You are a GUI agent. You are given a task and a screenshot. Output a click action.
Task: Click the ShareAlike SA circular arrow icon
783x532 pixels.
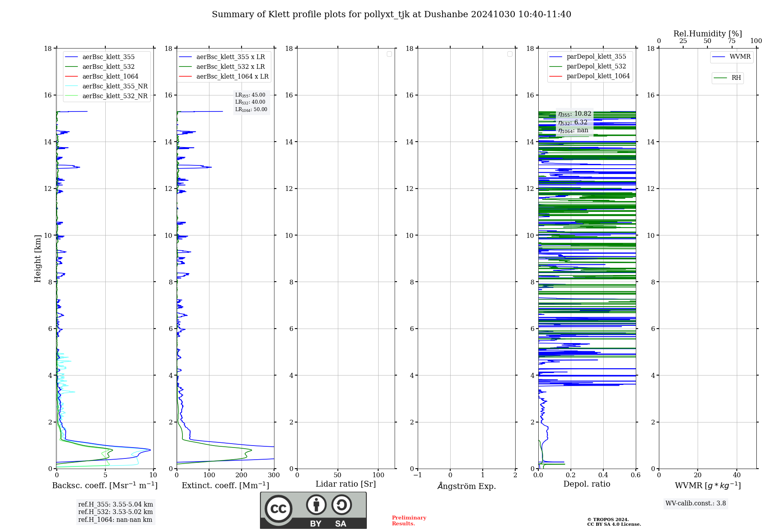[341, 505]
